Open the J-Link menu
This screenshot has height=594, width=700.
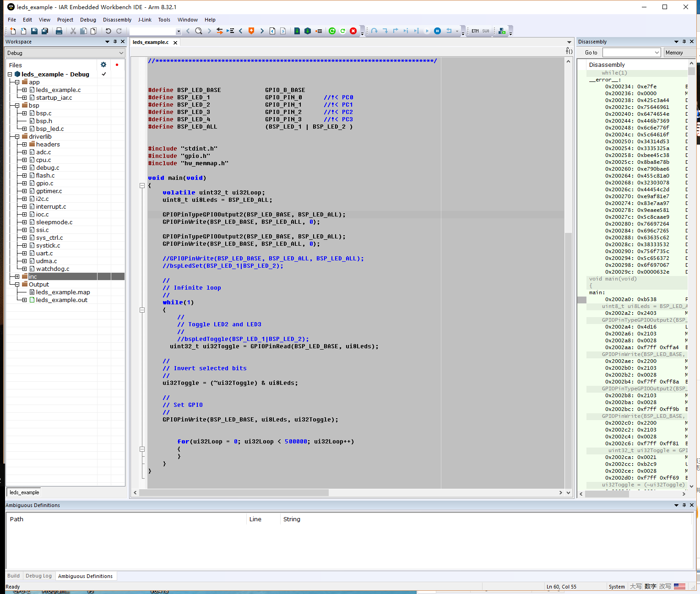coord(145,20)
